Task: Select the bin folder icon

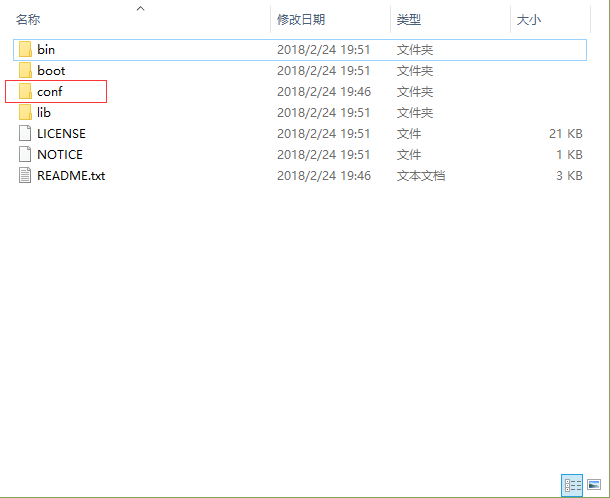Action: 25,49
